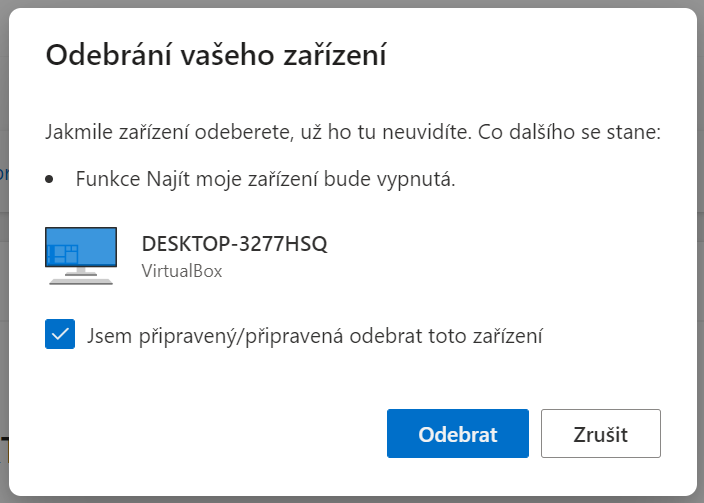This screenshot has width=704, height=503.
Task: Cancel the dialog with the Zrušit button
Action: (600, 434)
